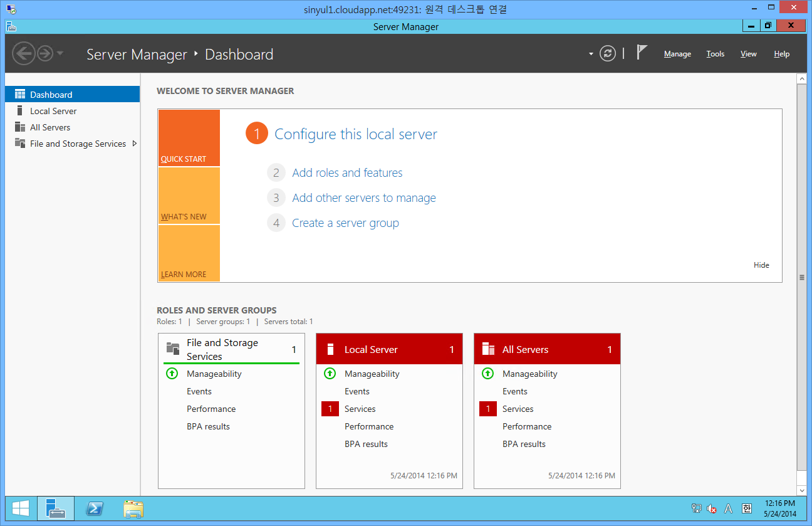Open the Local Server tile header
This screenshot has height=526, width=812.
[389, 349]
